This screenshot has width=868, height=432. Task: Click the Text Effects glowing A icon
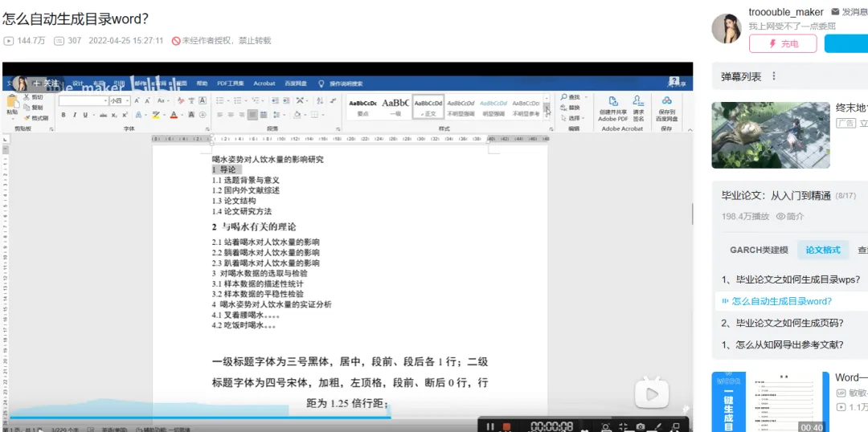[138, 115]
